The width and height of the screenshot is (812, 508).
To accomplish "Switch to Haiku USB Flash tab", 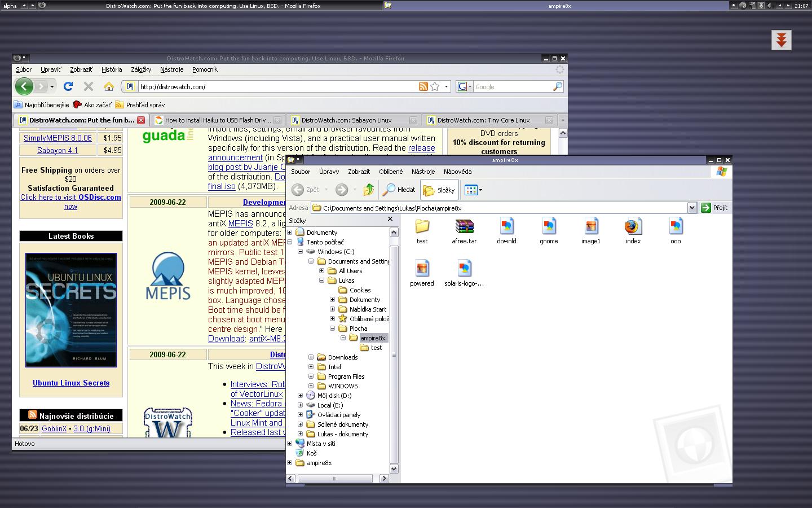I will [x=217, y=120].
